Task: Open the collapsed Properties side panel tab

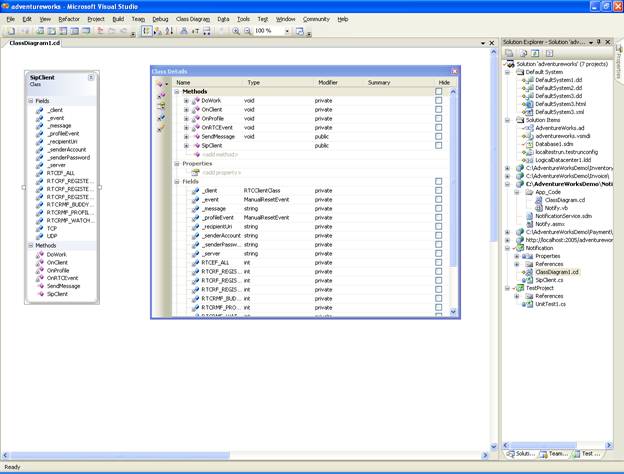Action: 619,62
